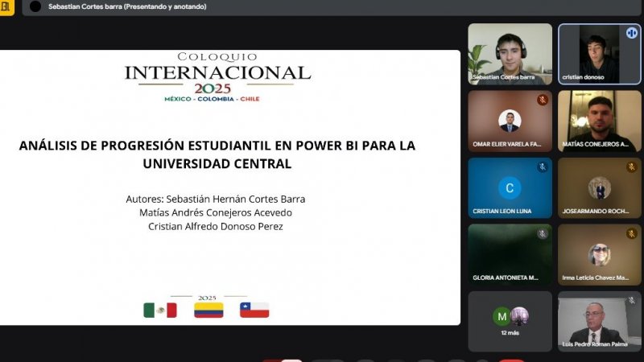Image resolution: width=644 pixels, height=362 pixels.
Task: Click the presenter bar 'Presentando y anotando'
Action: (127, 6)
